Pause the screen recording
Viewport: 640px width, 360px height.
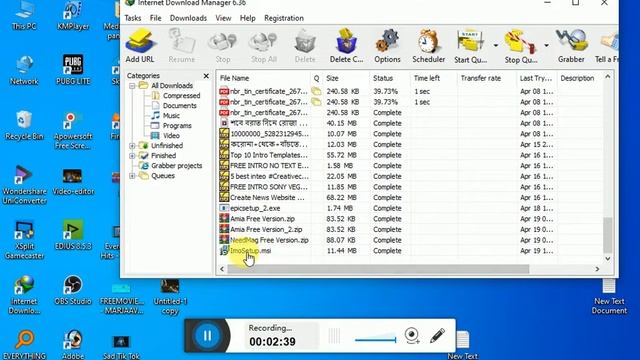(207, 336)
